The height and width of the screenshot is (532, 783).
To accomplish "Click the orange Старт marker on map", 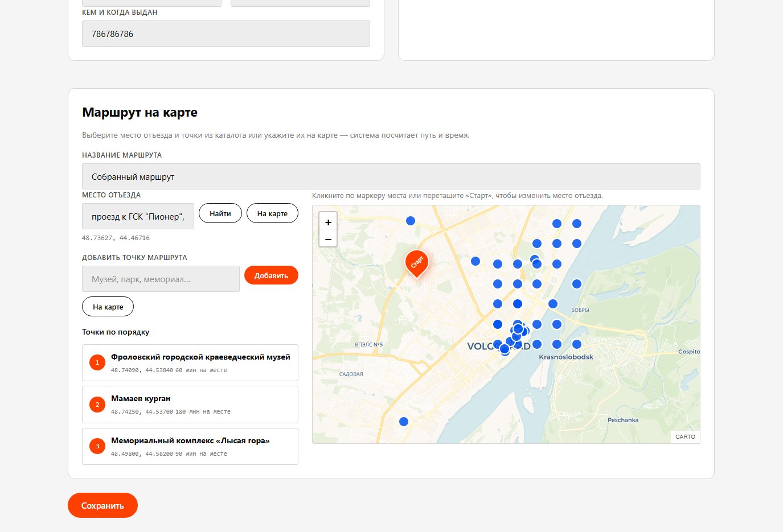I will [417, 263].
